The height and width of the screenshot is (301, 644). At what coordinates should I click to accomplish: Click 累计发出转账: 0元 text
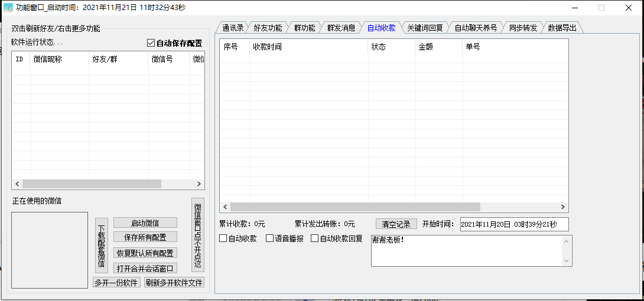(325, 224)
